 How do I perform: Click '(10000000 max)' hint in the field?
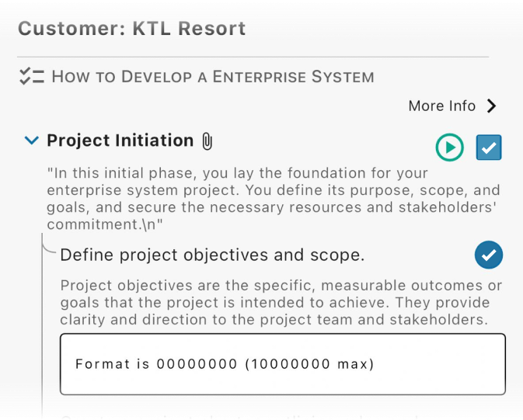[309, 364]
